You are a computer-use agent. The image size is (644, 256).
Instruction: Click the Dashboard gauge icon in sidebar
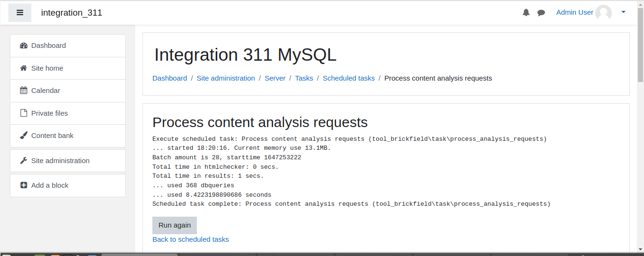click(x=24, y=46)
